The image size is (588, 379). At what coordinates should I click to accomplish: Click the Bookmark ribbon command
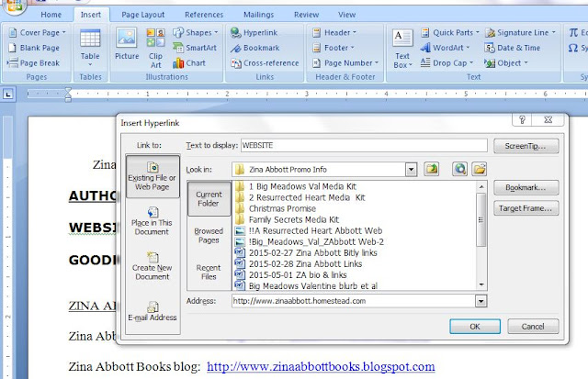coord(255,48)
